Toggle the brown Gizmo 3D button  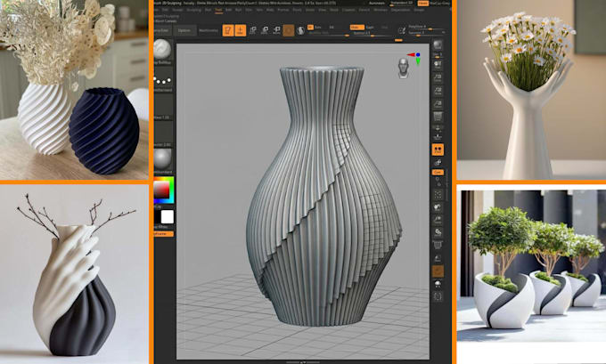pos(289,30)
